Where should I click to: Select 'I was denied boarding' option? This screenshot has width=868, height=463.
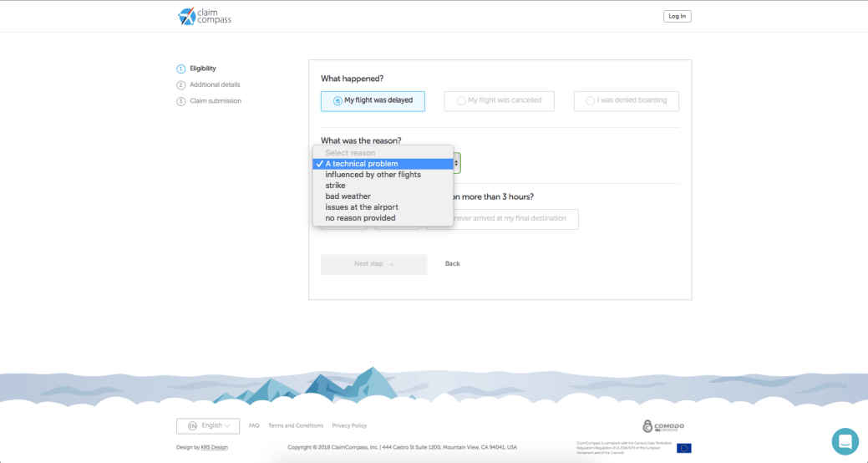point(626,101)
